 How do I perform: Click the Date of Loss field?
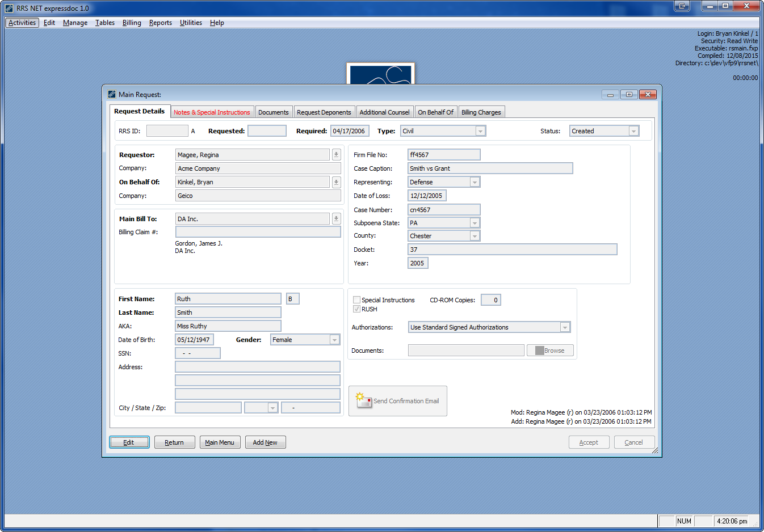[x=427, y=196]
